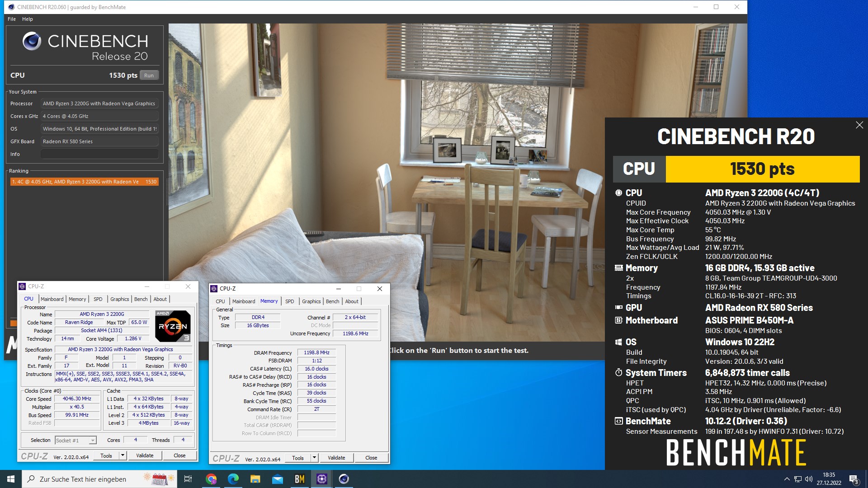Click the GFX Board field Radeon RX 580
The height and width of the screenshot is (488, 868).
99,141
